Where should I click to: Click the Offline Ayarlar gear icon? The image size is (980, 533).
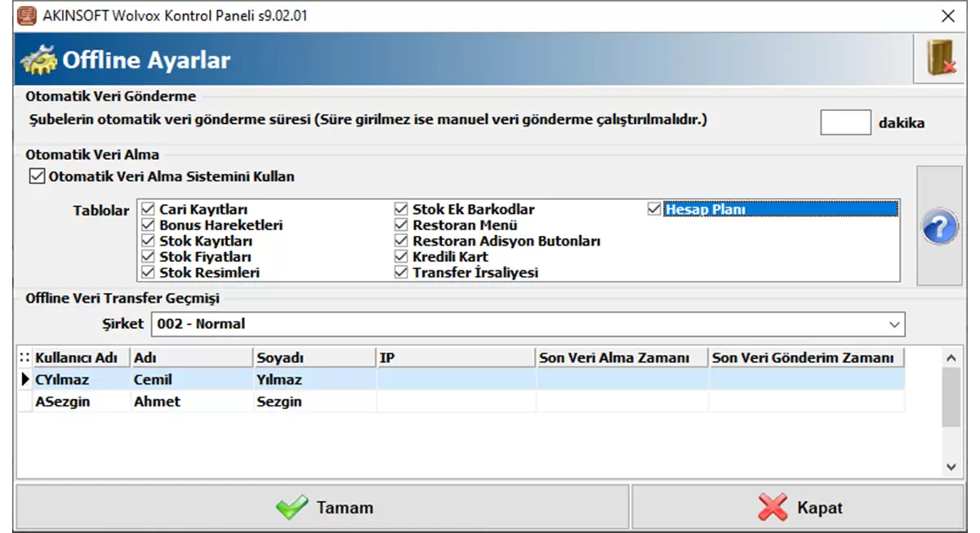(x=38, y=60)
